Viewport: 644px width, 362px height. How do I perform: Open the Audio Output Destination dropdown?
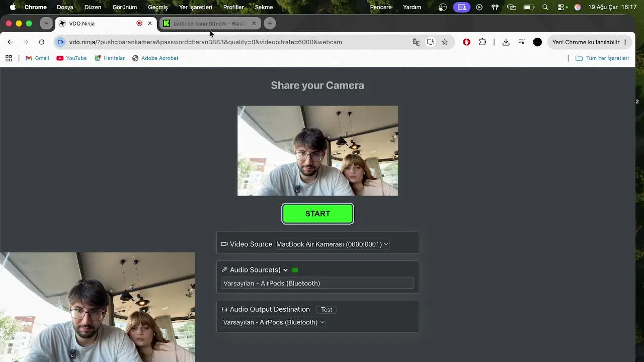(x=274, y=322)
